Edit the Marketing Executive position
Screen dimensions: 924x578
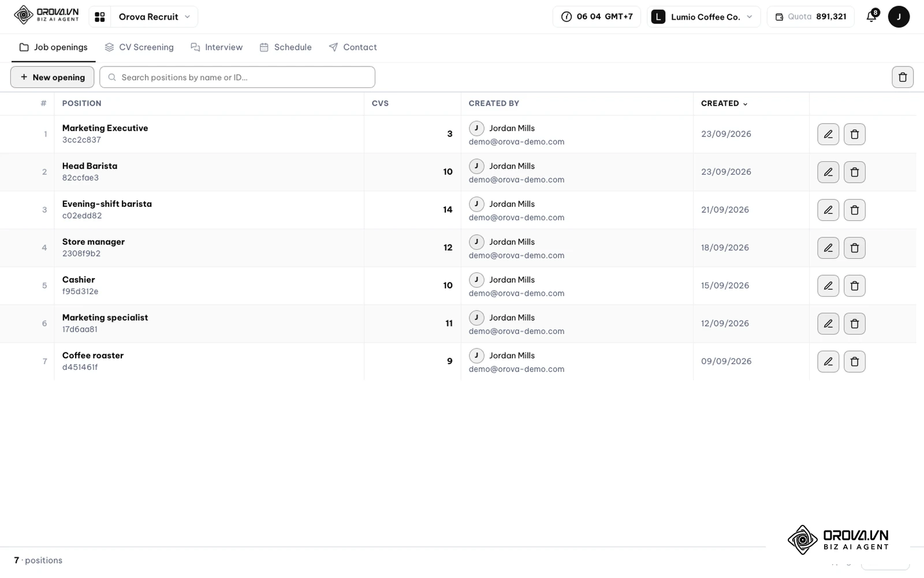point(828,134)
